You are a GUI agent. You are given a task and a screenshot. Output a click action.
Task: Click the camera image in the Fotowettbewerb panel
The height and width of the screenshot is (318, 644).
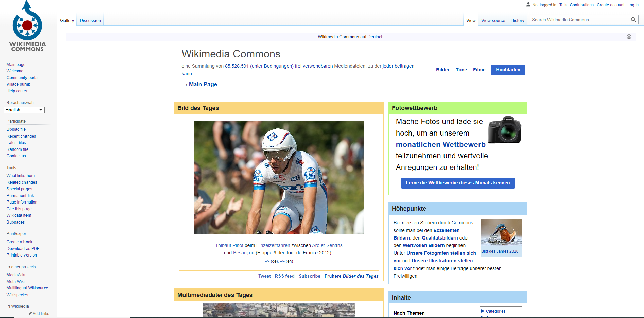pos(505,130)
